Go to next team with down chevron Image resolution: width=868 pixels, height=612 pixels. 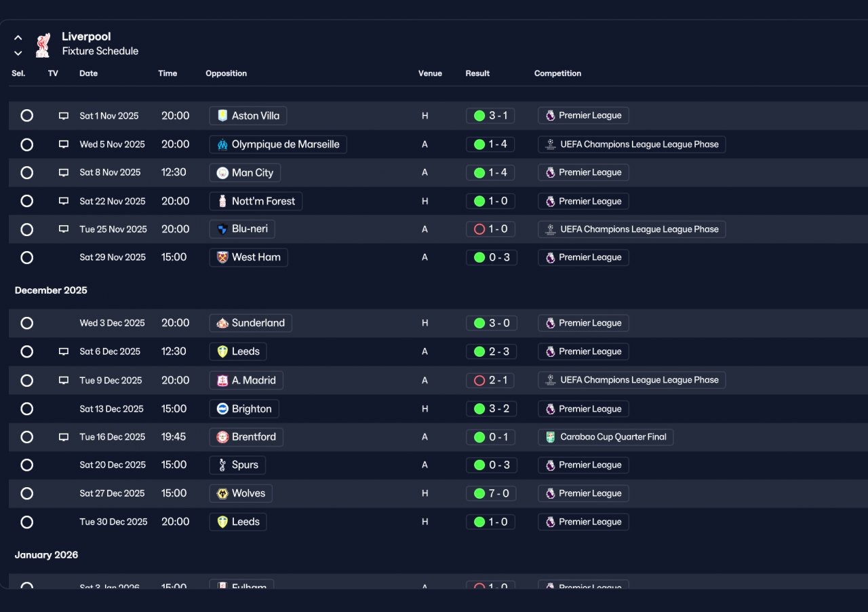click(18, 53)
